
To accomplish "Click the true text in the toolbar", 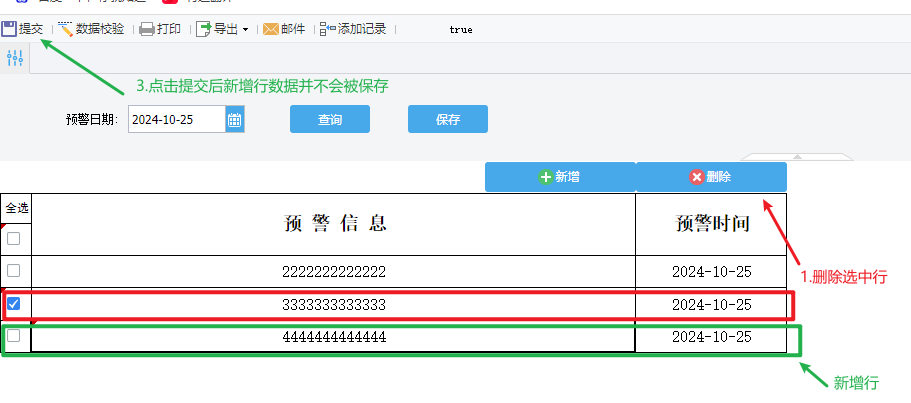I will [461, 30].
